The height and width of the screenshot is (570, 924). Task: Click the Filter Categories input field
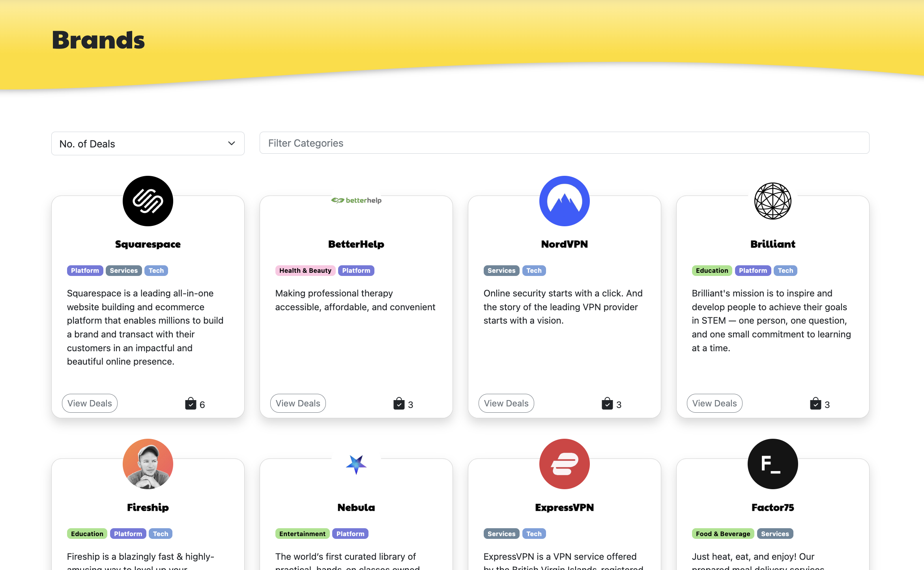(564, 143)
